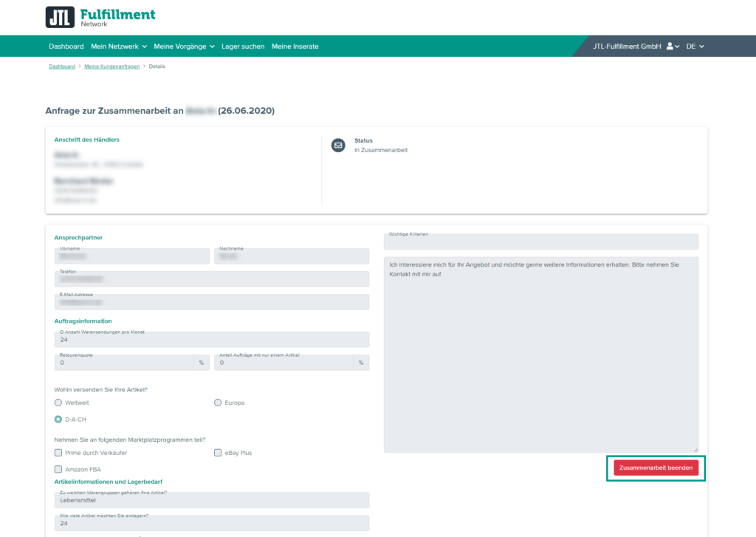Go to Dashboard in the navigation bar
Screen dimensions: 756x537
(x=66, y=47)
